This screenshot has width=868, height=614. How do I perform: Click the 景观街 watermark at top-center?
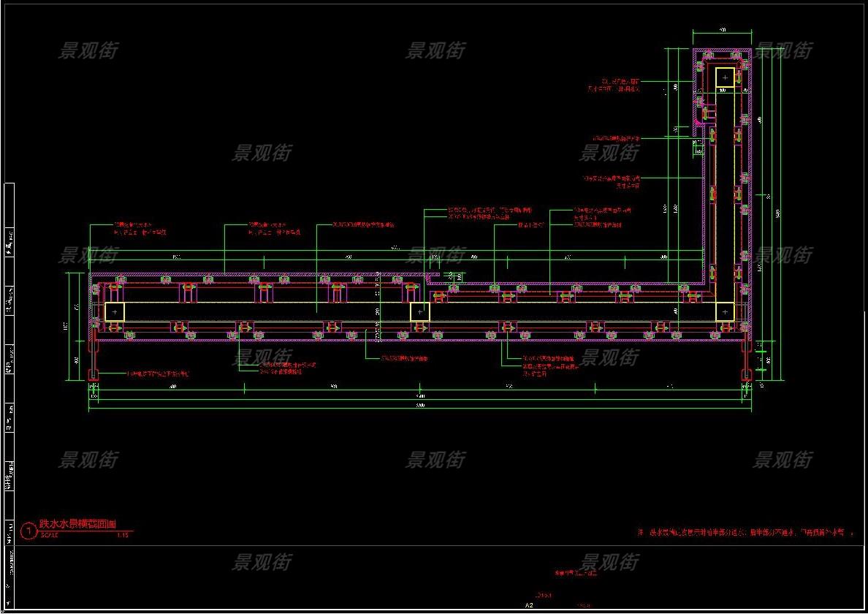click(435, 50)
